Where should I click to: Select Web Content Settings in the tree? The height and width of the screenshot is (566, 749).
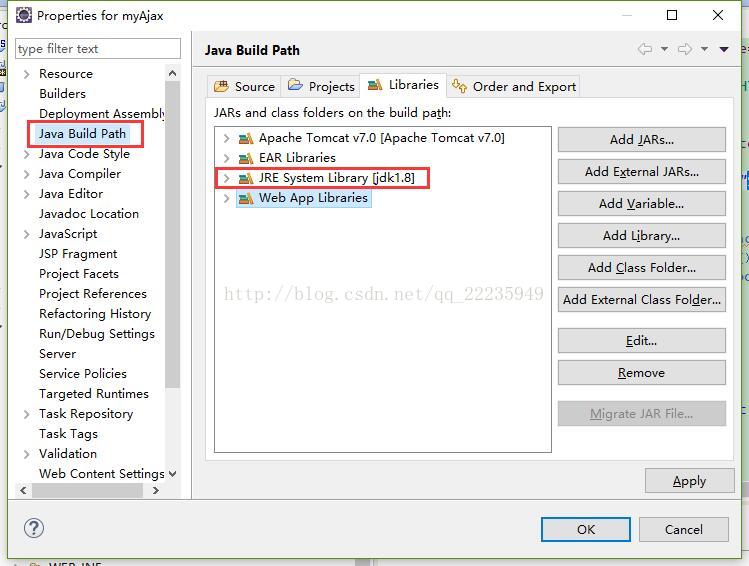(102, 474)
